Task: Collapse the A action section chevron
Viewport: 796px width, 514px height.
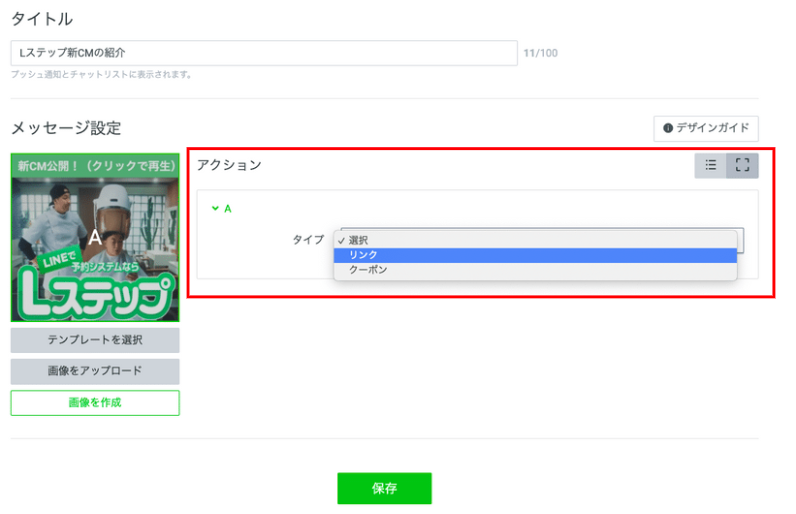Action: 215,208
